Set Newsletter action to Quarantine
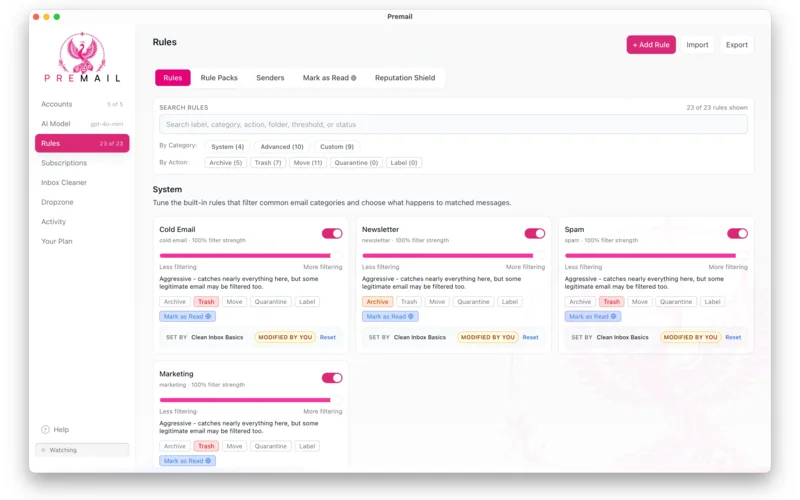 coord(473,302)
